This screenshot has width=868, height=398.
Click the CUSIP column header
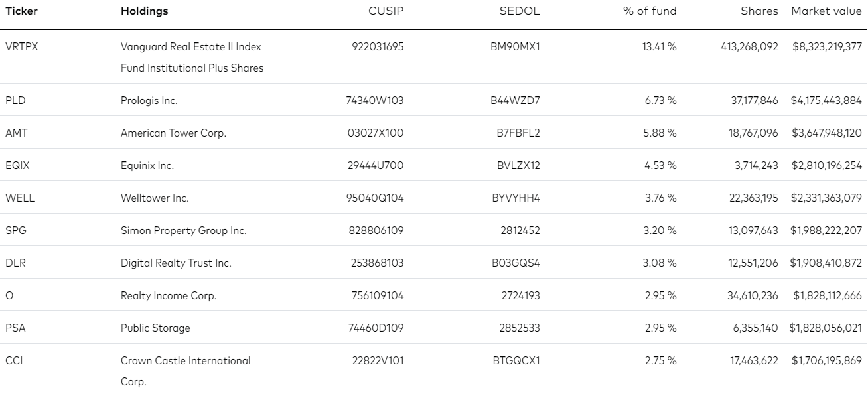tap(386, 11)
